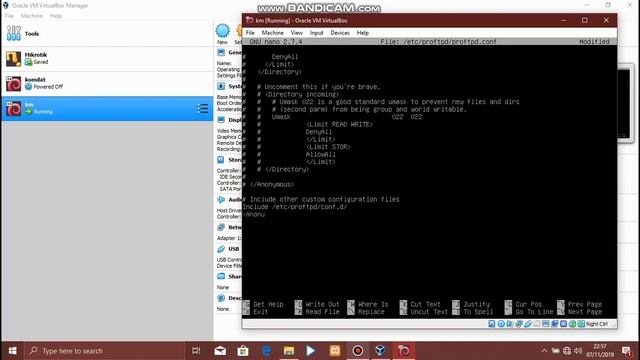This screenshot has width=640, height=360.
Task: Click the shared folders icon in VM status bar
Action: pyautogui.click(x=537, y=324)
